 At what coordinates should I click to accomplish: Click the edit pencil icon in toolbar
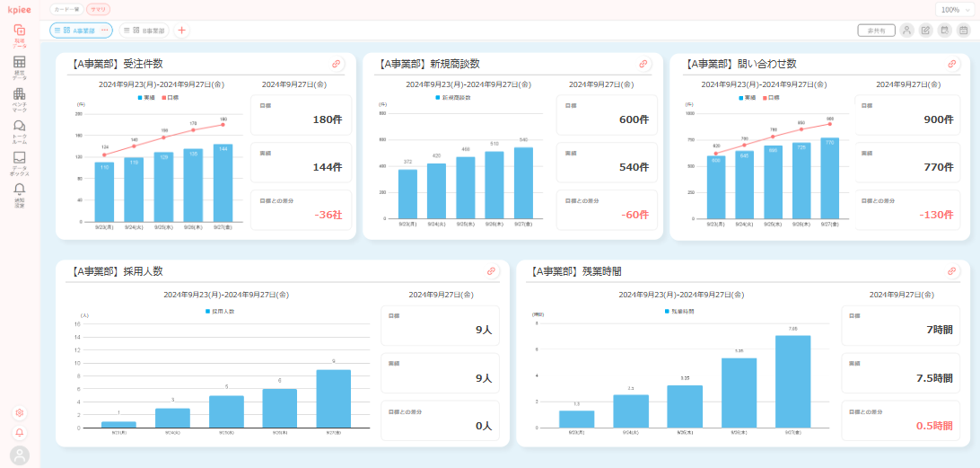point(926,30)
